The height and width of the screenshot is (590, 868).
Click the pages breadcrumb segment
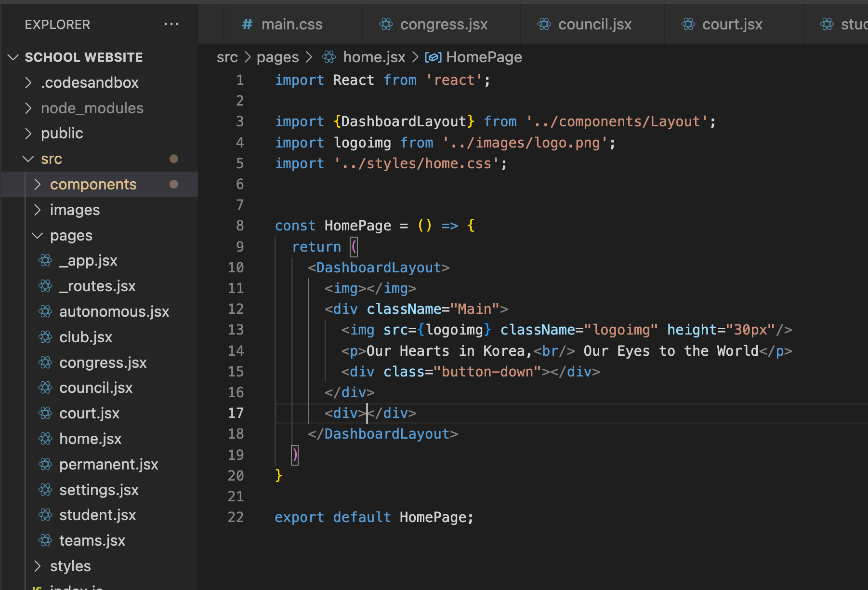coord(277,57)
